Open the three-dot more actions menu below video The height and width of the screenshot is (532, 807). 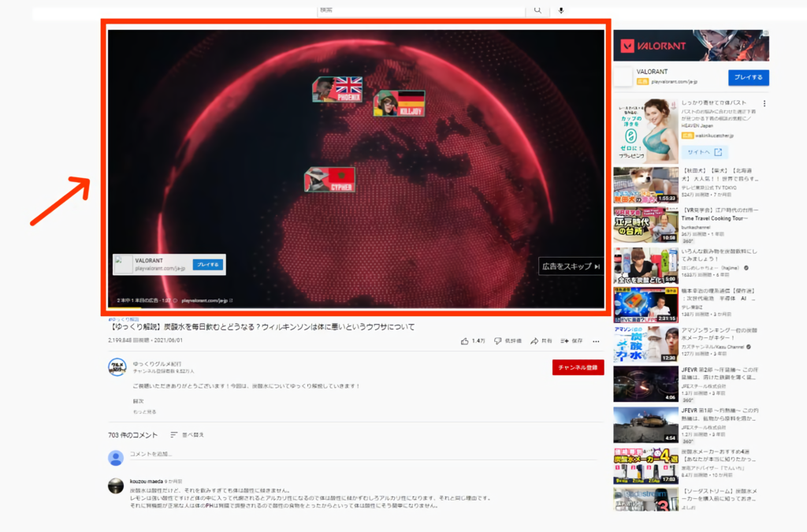coord(596,341)
